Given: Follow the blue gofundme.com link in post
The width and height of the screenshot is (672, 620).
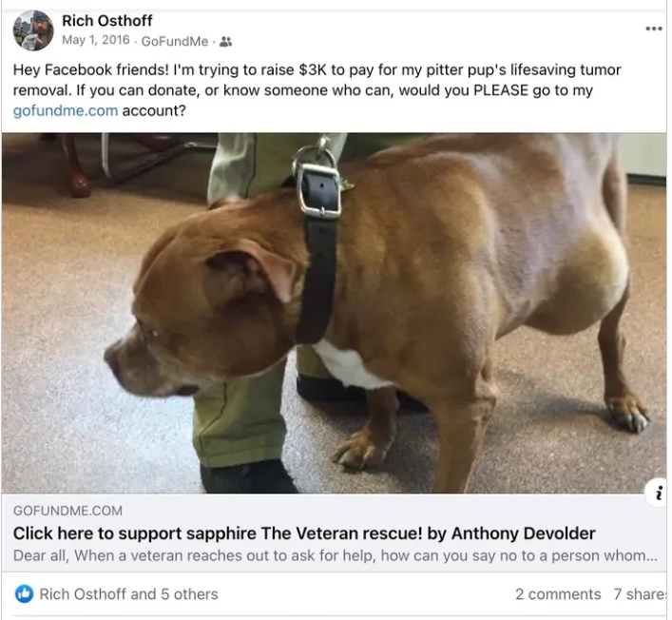Looking at the screenshot, I should (66, 110).
